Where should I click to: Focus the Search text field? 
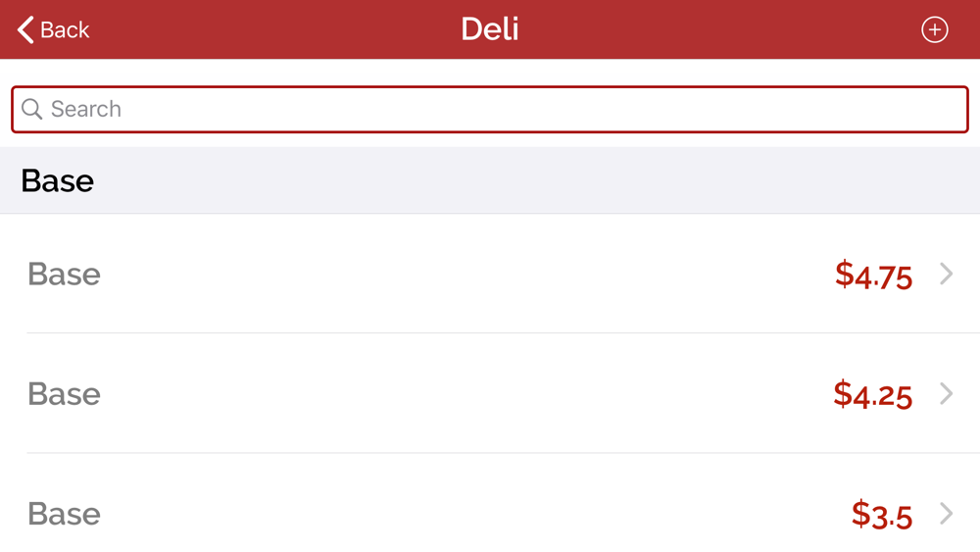pyautogui.click(x=490, y=110)
